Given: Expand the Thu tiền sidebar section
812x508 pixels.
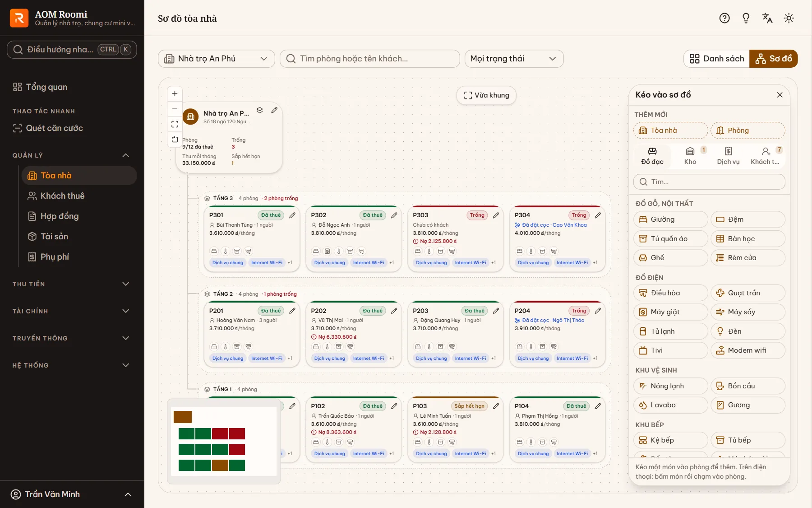Looking at the screenshot, I should click(x=72, y=284).
